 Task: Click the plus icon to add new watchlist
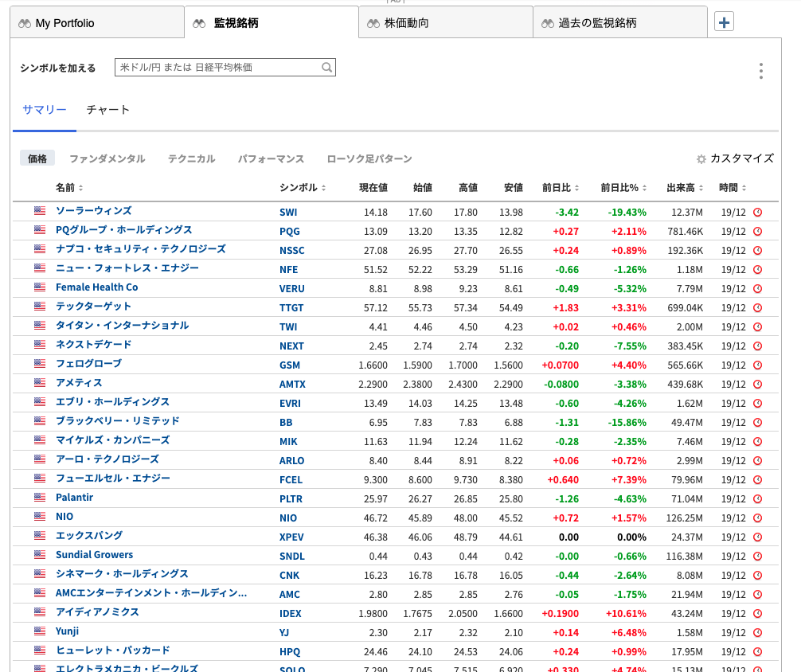[x=723, y=22]
